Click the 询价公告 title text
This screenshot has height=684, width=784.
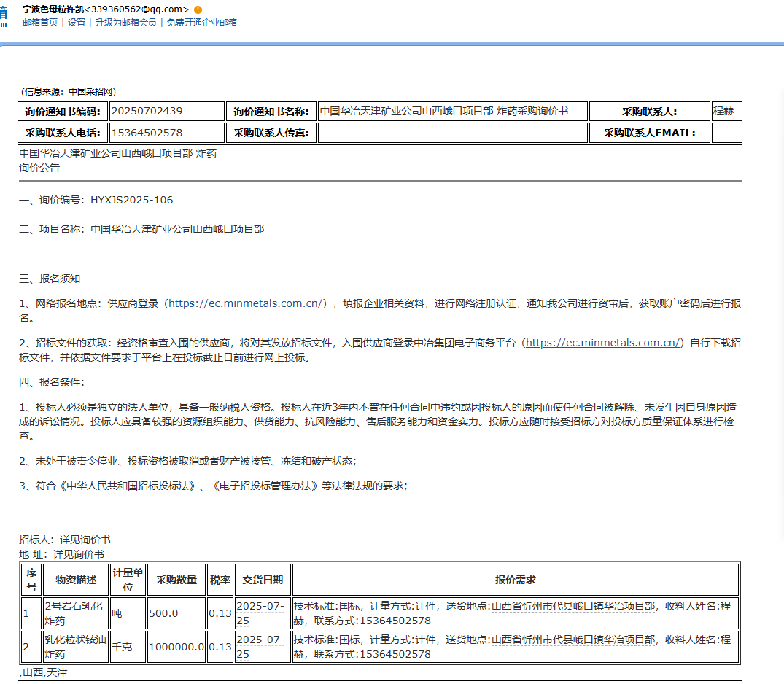(x=39, y=168)
